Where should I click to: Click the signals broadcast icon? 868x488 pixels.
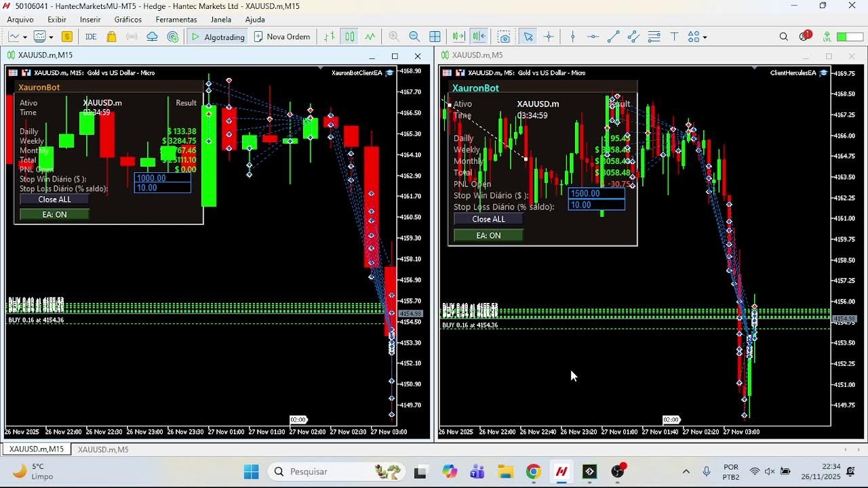click(x=132, y=37)
